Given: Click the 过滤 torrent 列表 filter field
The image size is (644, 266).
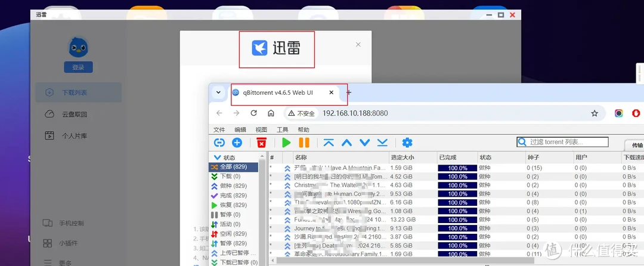Looking at the screenshot, I should coord(562,142).
